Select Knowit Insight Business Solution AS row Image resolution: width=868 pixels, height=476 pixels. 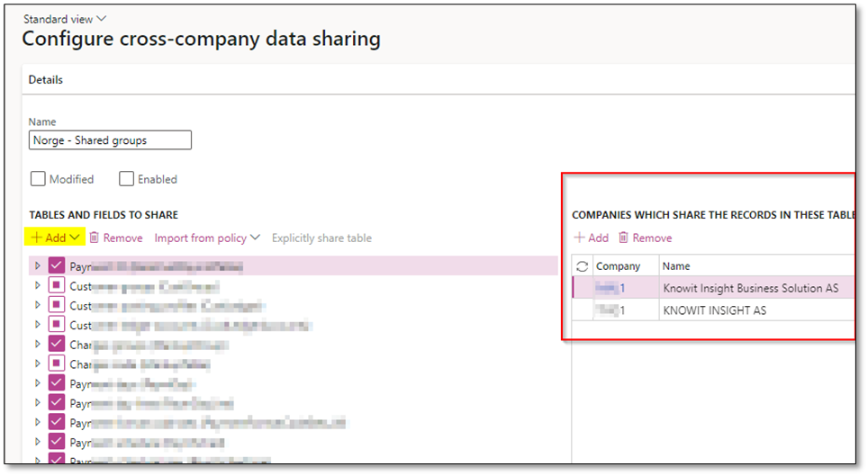[x=750, y=288]
